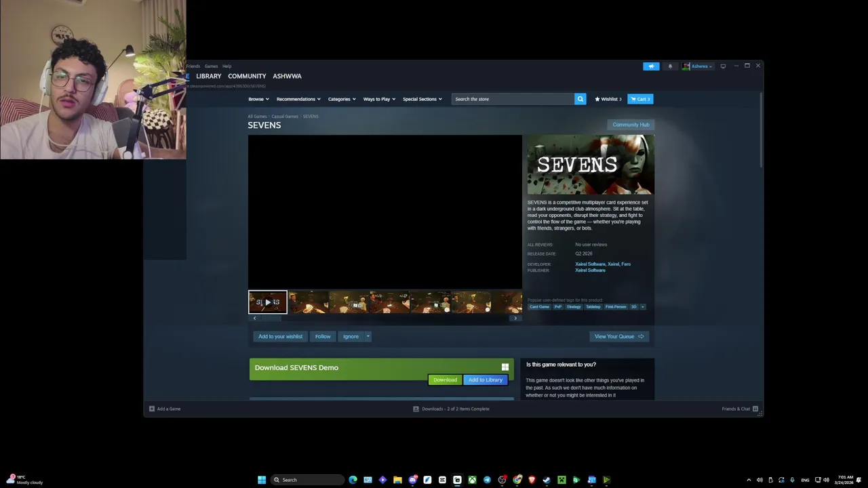Open the Xbox app from the taskbar
Viewport: 868px width, 488px height.
(472, 480)
